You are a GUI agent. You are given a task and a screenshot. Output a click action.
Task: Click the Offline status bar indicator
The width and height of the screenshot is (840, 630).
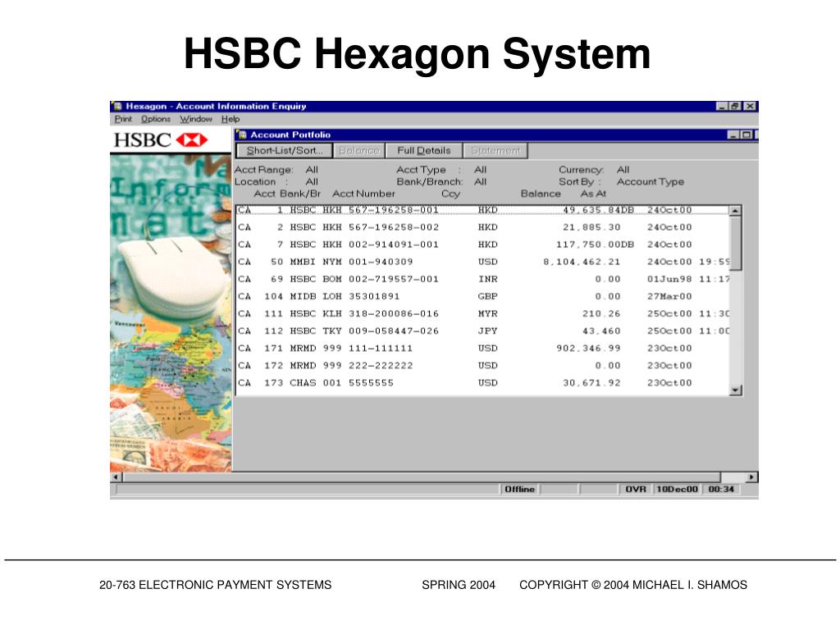[519, 489]
